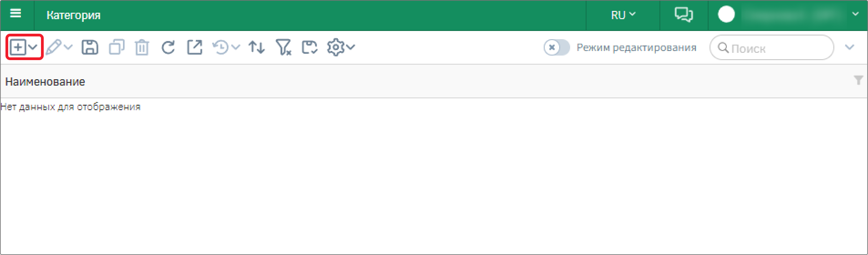Click the copy record icon

[x=117, y=47]
